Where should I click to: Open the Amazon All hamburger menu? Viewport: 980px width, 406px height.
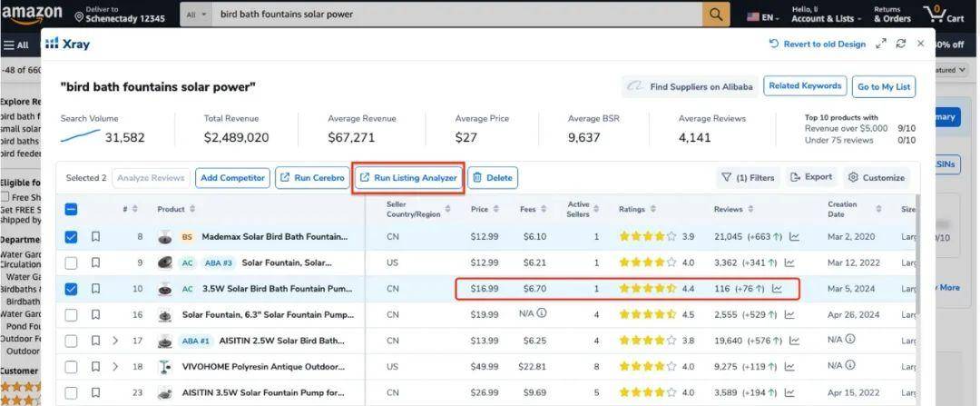15,45
